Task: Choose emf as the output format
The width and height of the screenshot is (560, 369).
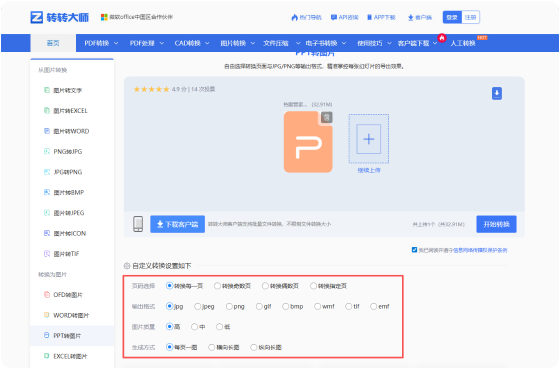Action: pos(374,306)
